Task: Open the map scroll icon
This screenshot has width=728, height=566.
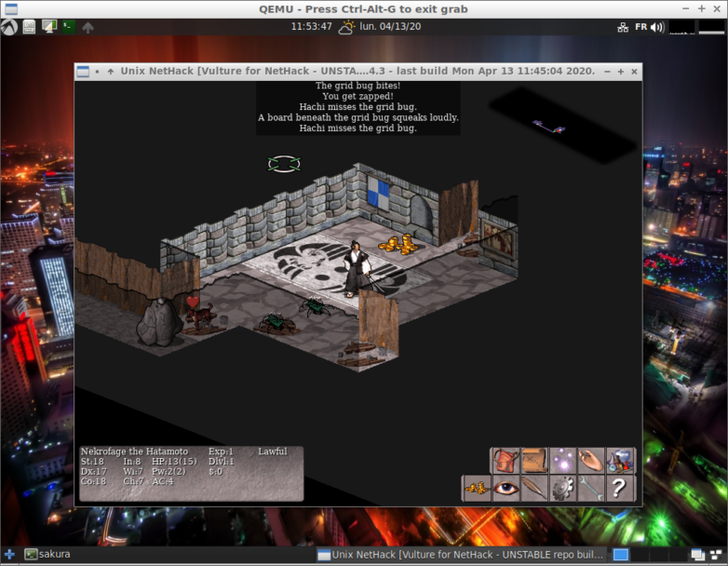Action: coord(534,461)
